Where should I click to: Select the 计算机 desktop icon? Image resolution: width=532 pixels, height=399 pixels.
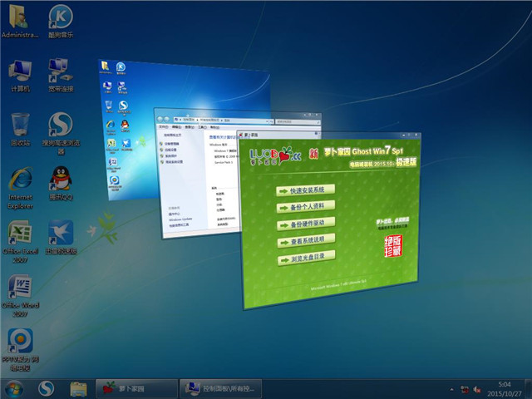[x=20, y=76]
